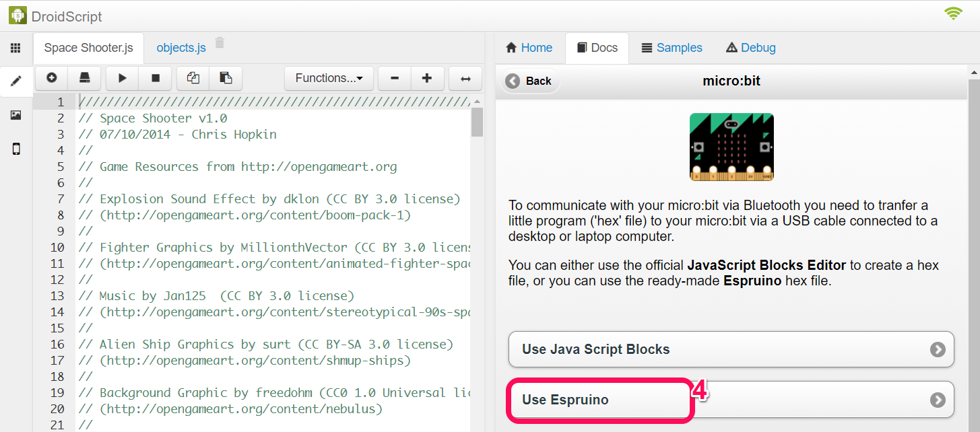The image size is (980, 432).
Task: Increase font size with plus button
Action: coord(427,78)
